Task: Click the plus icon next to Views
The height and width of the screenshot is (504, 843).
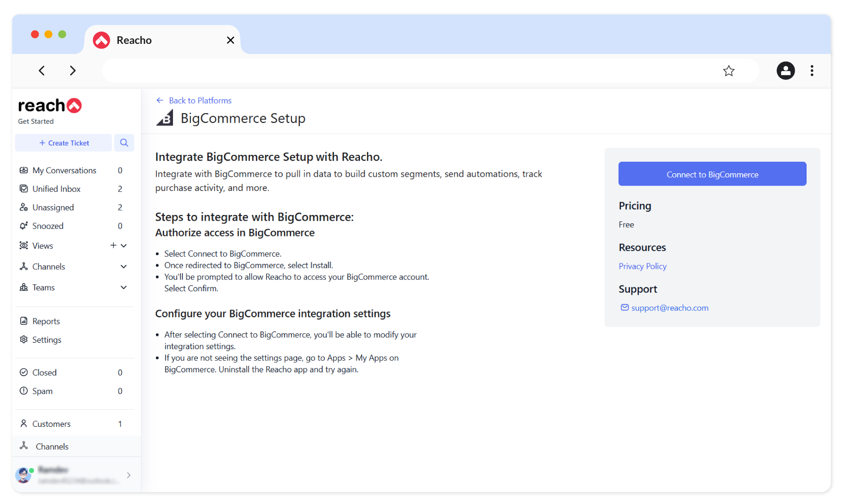Action: (x=113, y=246)
